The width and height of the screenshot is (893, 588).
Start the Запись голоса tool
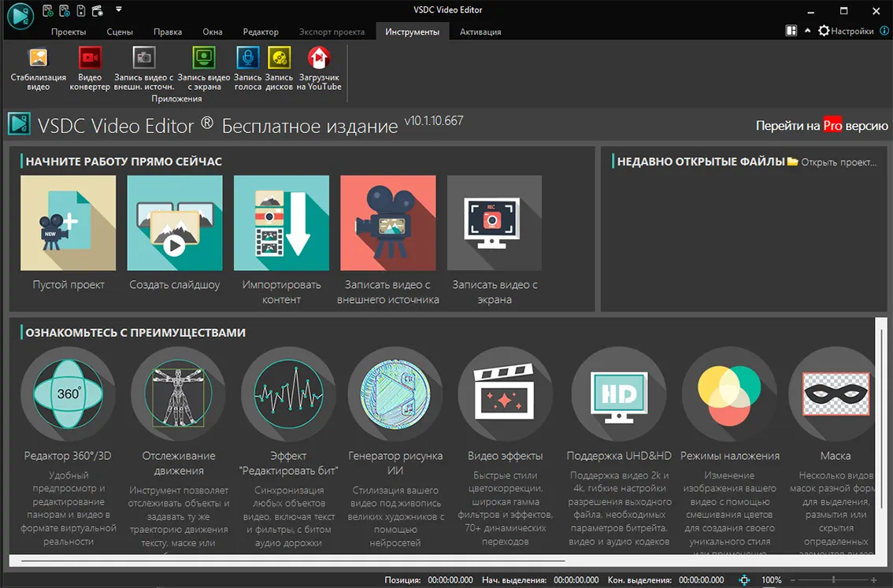pyautogui.click(x=248, y=67)
